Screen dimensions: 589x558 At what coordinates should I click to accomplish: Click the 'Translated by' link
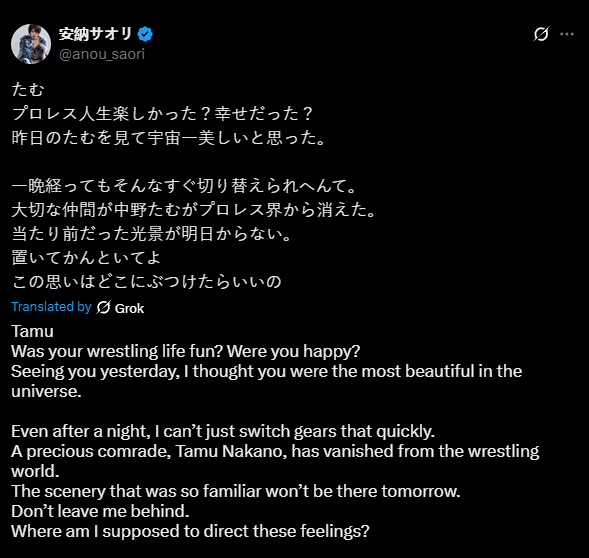[51, 307]
